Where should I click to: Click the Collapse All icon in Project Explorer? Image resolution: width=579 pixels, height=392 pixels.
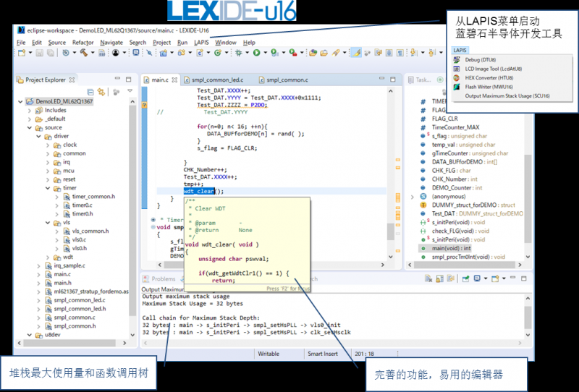(90, 92)
